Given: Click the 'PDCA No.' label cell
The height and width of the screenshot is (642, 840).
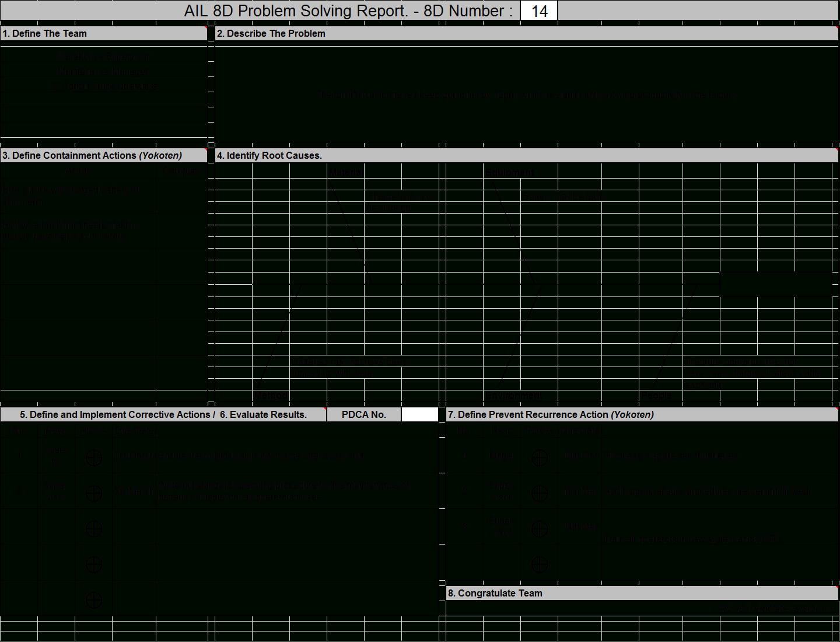Looking at the screenshot, I should [x=364, y=414].
